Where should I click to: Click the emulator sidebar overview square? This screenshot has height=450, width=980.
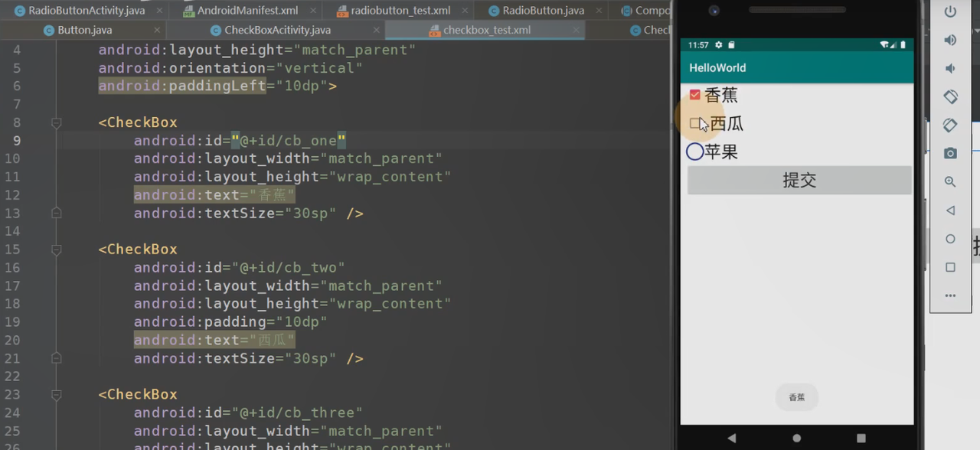point(950,267)
